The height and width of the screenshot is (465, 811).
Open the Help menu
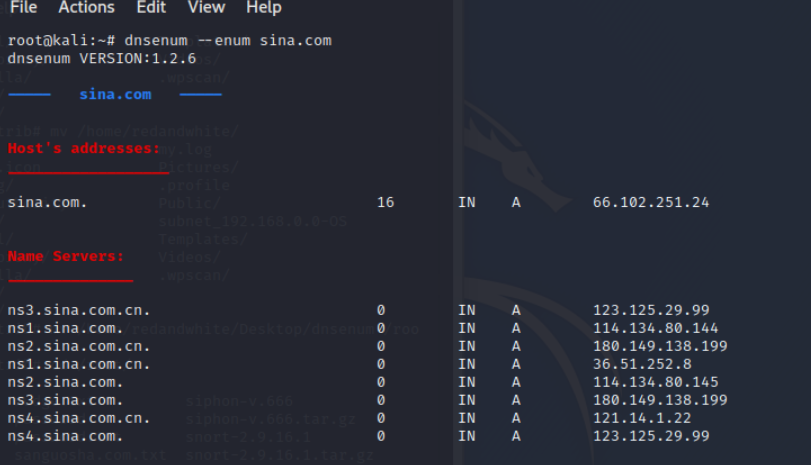(x=264, y=7)
